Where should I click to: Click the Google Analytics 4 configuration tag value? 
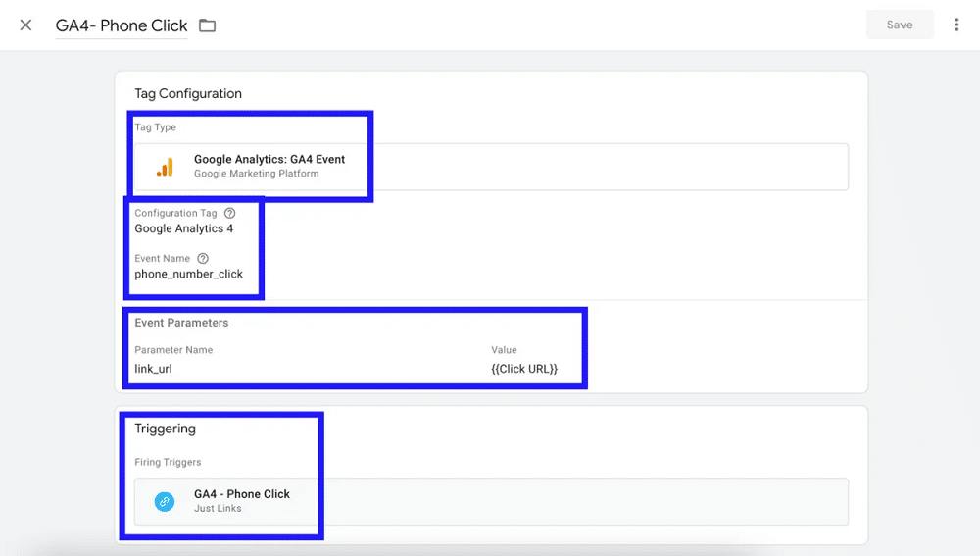pyautogui.click(x=183, y=228)
